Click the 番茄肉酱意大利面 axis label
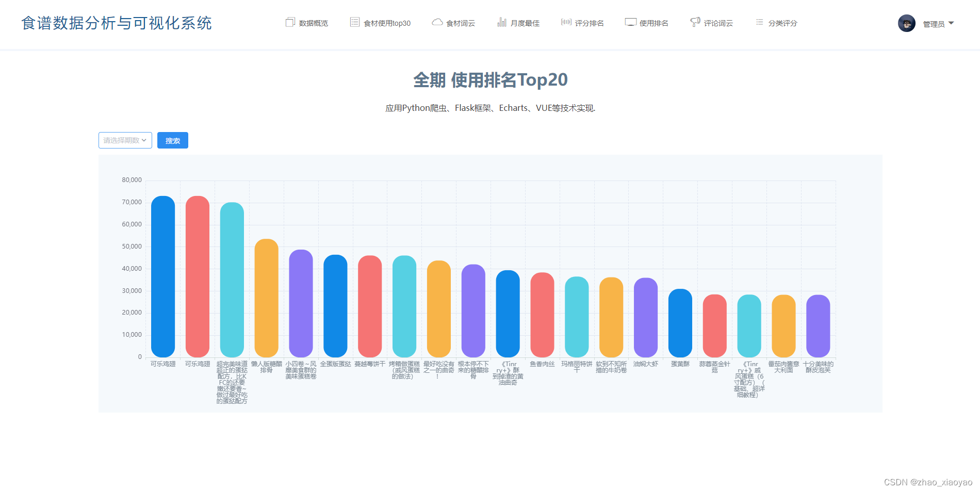This screenshot has height=492, width=980. click(783, 367)
